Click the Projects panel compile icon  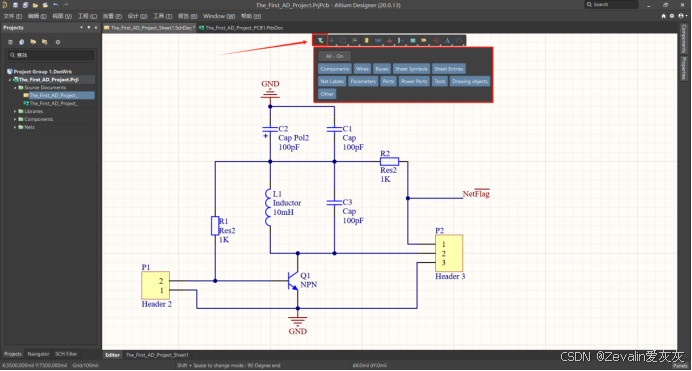pyautogui.click(x=22, y=42)
